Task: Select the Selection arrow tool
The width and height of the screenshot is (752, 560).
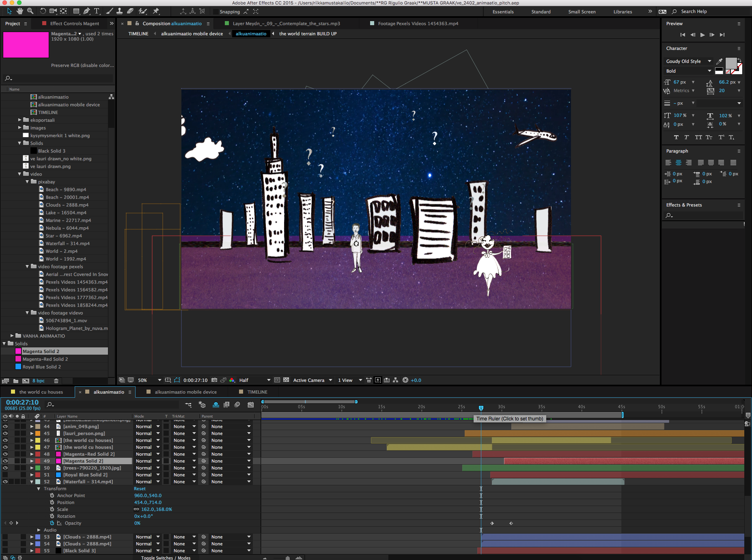Action: [9, 11]
